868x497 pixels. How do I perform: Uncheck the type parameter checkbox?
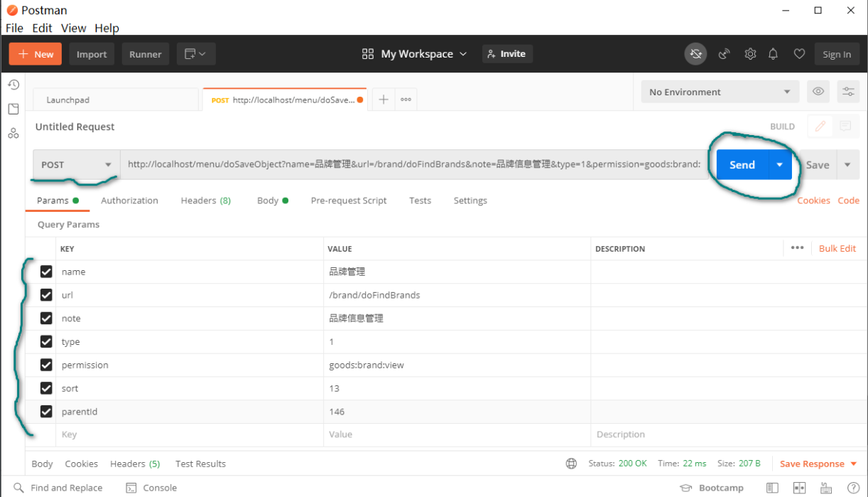[x=46, y=341]
